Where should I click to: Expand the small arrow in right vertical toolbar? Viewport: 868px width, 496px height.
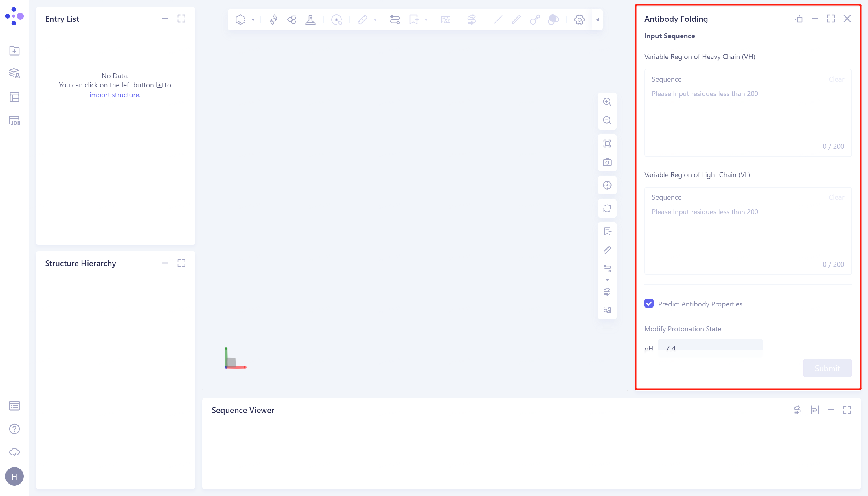607,280
